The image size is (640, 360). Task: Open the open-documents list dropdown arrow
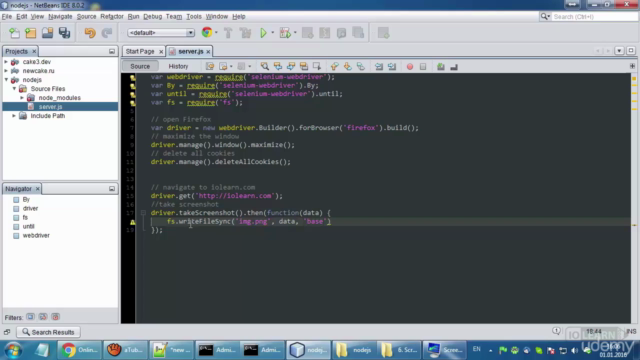(x=619, y=51)
